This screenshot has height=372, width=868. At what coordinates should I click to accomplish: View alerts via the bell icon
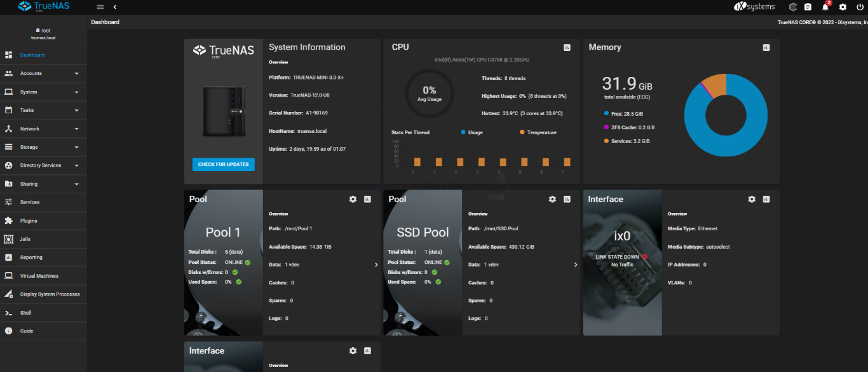(825, 7)
